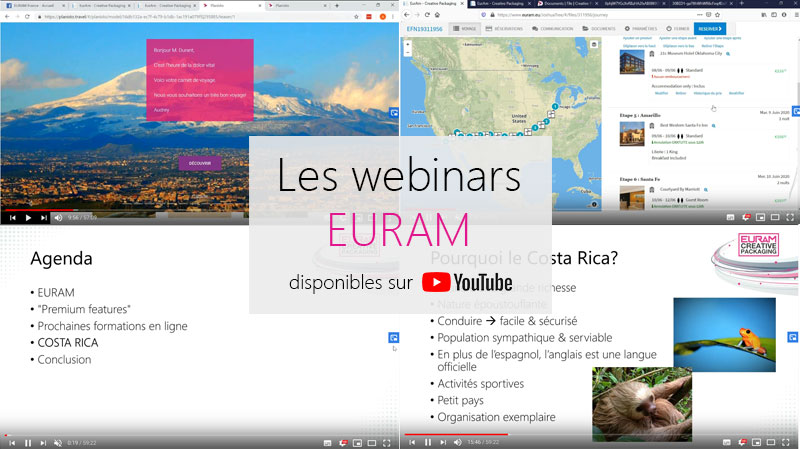Click the purple DÉCOUVRIR button
This screenshot has height=449, width=800.
click(200, 163)
